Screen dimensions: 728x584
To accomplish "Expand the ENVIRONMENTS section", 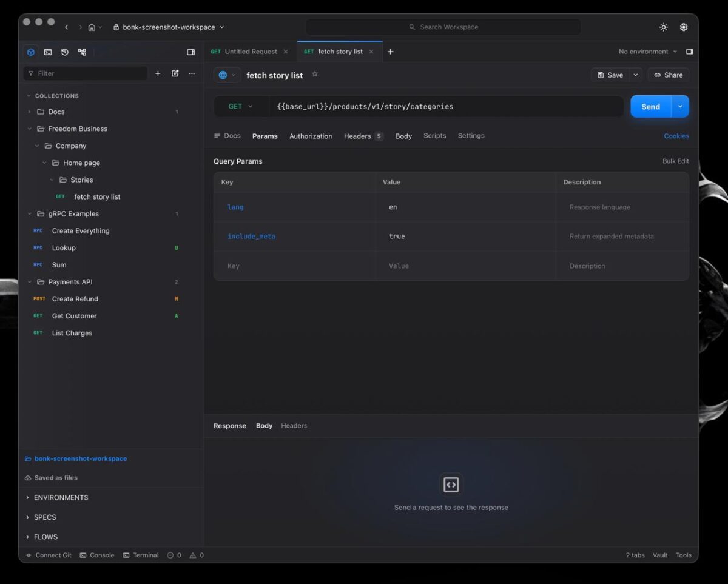I will point(57,498).
